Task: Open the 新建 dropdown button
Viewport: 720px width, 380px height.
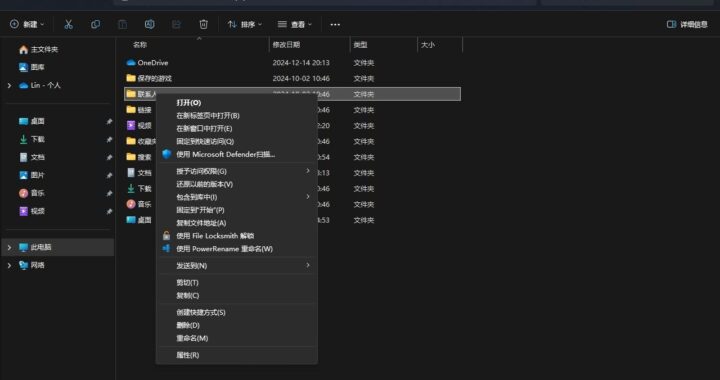Action: (x=28, y=24)
